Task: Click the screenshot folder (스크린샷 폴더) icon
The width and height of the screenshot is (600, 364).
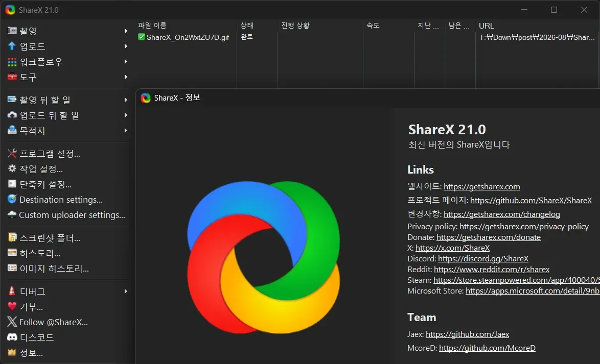Action: tap(12, 237)
